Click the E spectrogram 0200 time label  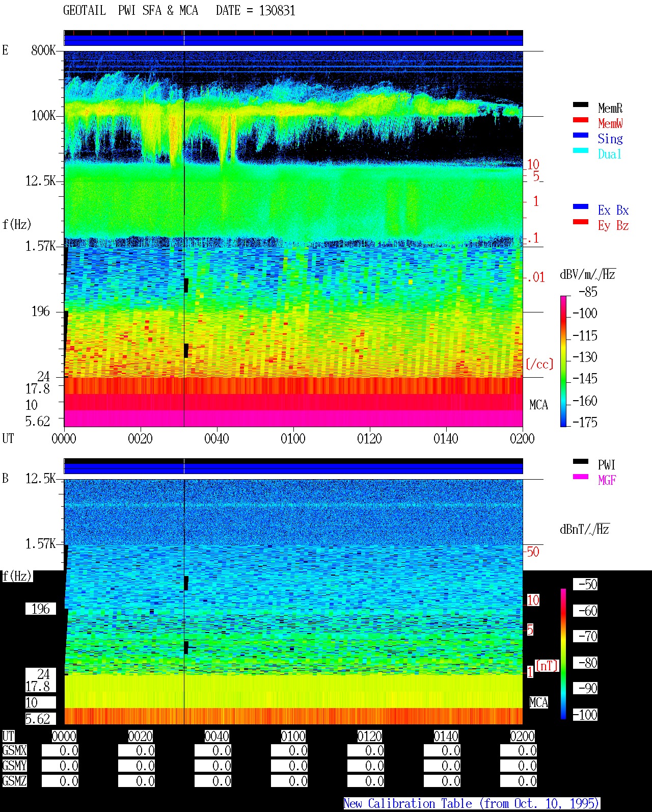click(x=522, y=438)
